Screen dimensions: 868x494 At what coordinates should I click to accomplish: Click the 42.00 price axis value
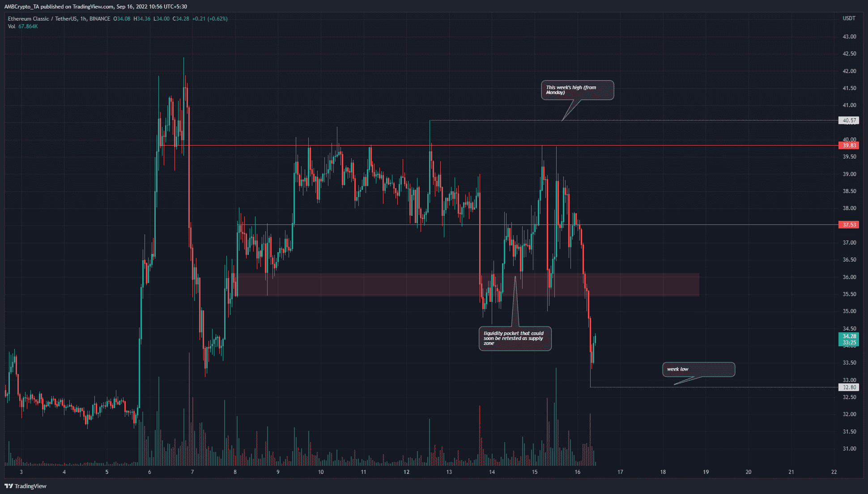849,71
